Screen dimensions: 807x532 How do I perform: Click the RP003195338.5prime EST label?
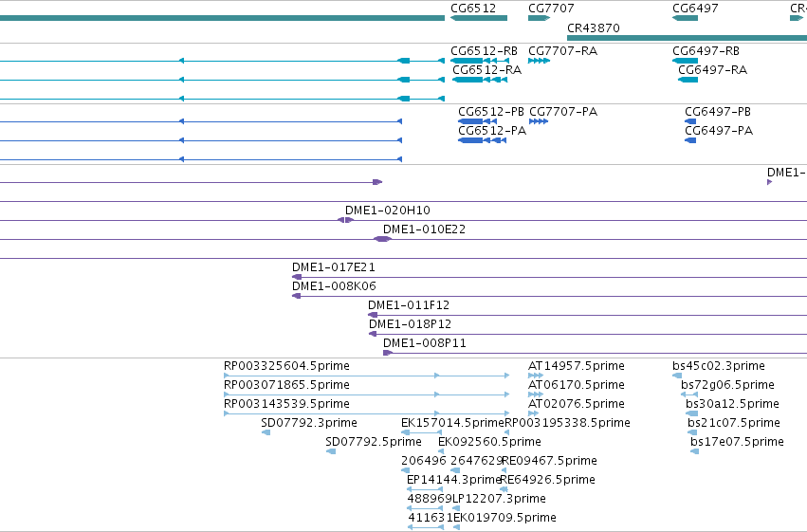click(x=567, y=423)
